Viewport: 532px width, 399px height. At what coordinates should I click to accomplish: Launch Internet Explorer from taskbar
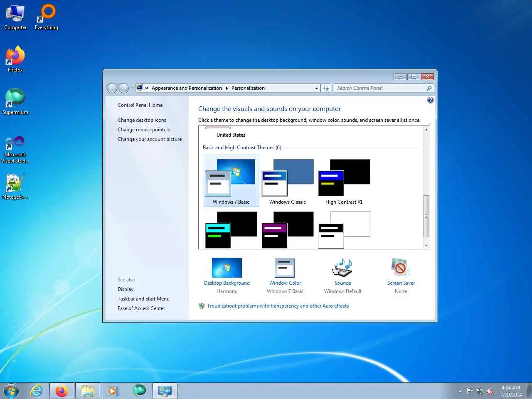point(37,391)
